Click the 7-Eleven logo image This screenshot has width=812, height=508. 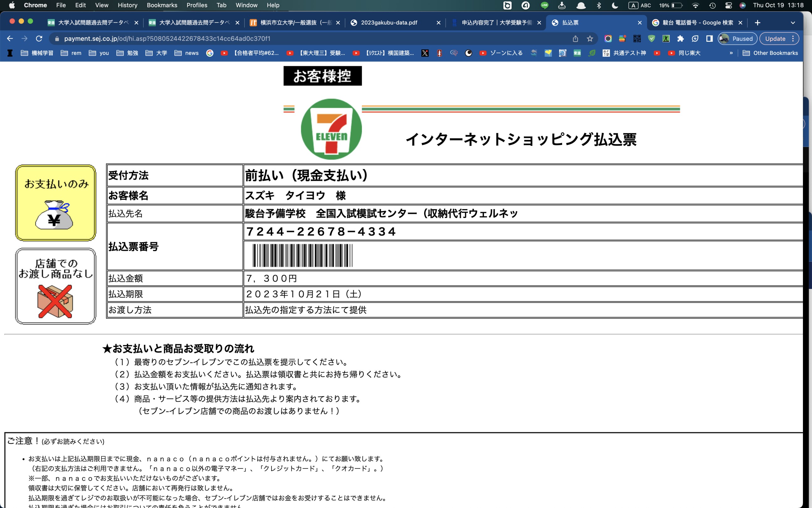click(x=331, y=129)
